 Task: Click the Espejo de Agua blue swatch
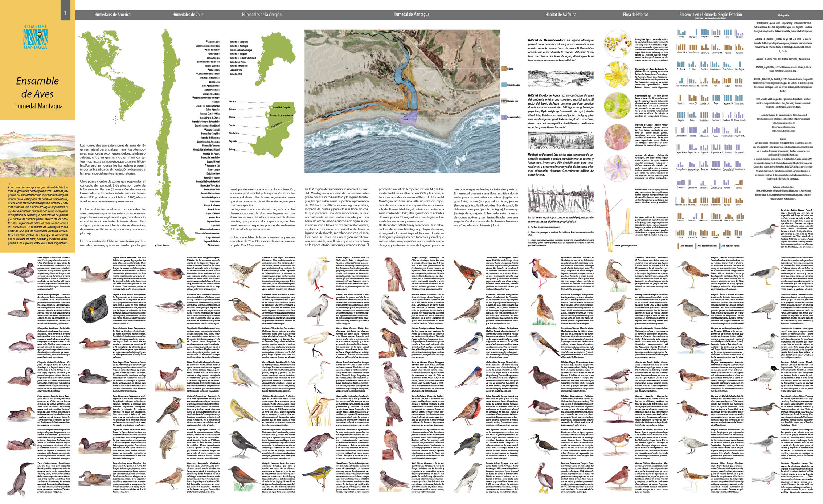504,85
